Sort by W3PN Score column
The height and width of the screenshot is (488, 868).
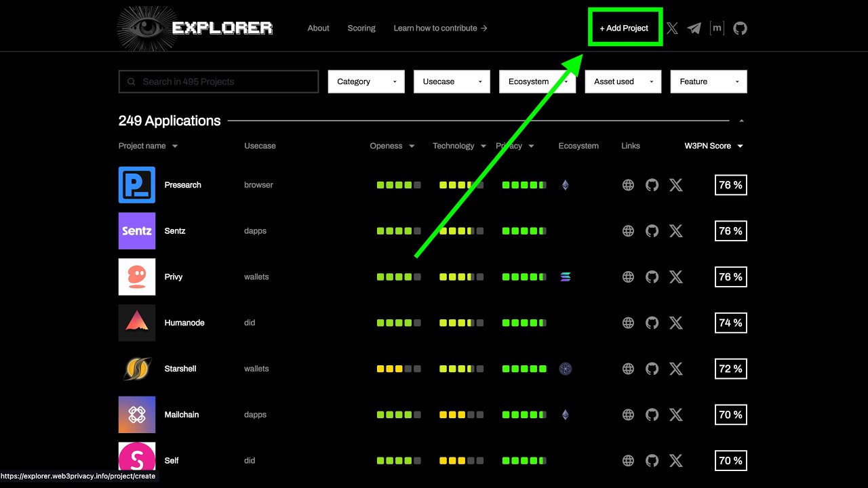[713, 146]
